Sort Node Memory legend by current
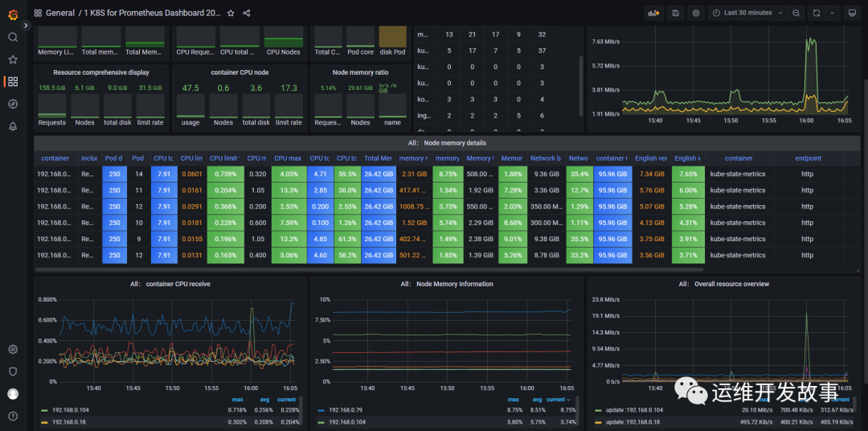This screenshot has width=868, height=431. pos(558,400)
